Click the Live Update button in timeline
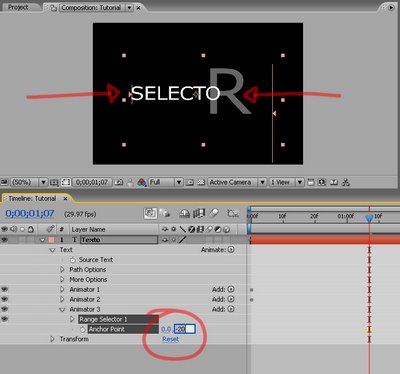The width and height of the screenshot is (400, 374). pos(150,213)
